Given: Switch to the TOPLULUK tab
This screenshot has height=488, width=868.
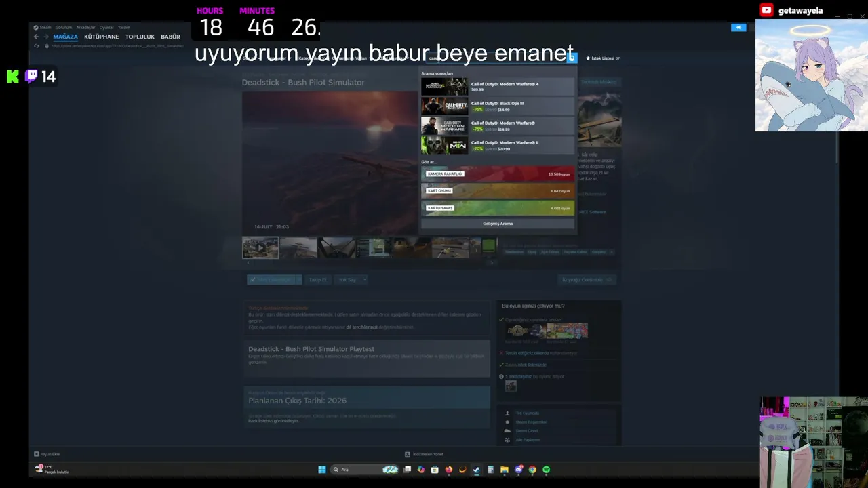Looking at the screenshot, I should 140,37.
